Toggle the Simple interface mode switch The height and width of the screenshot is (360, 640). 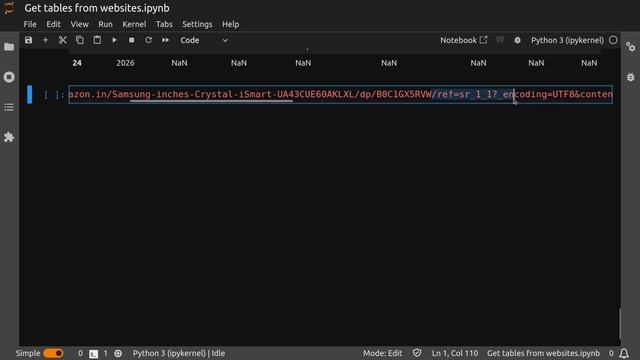[53, 353]
